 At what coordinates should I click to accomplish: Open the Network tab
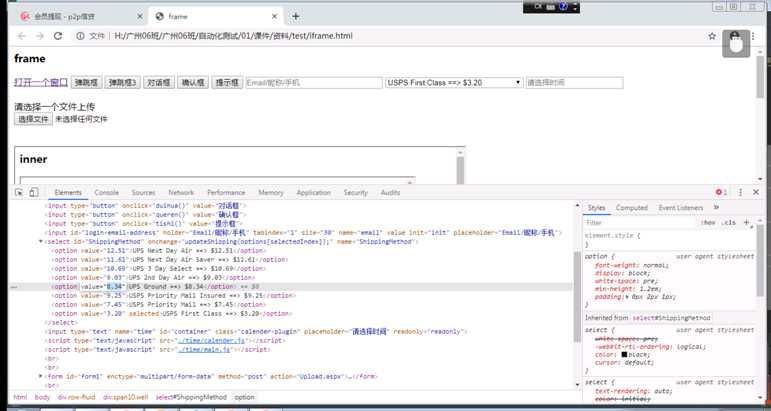click(x=181, y=192)
